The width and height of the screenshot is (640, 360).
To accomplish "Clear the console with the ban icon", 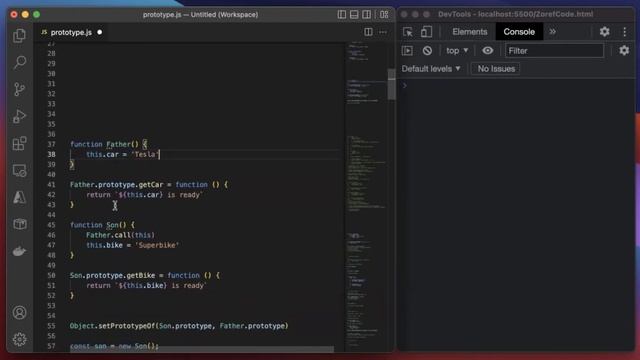I will pyautogui.click(x=427, y=51).
